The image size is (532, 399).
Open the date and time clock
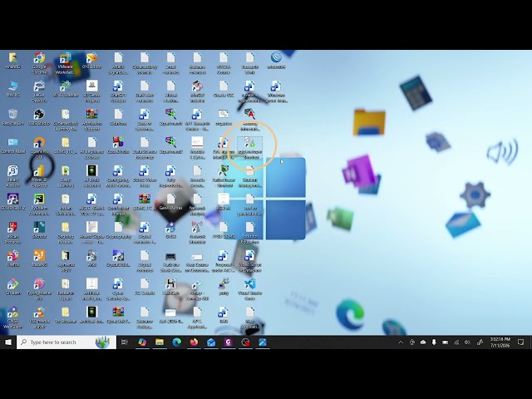point(500,342)
